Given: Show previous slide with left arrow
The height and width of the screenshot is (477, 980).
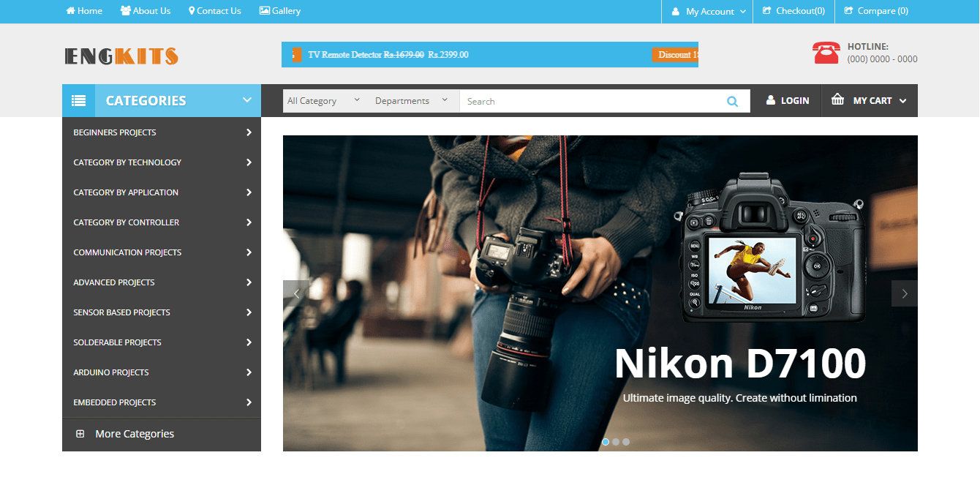Looking at the screenshot, I should coord(296,293).
